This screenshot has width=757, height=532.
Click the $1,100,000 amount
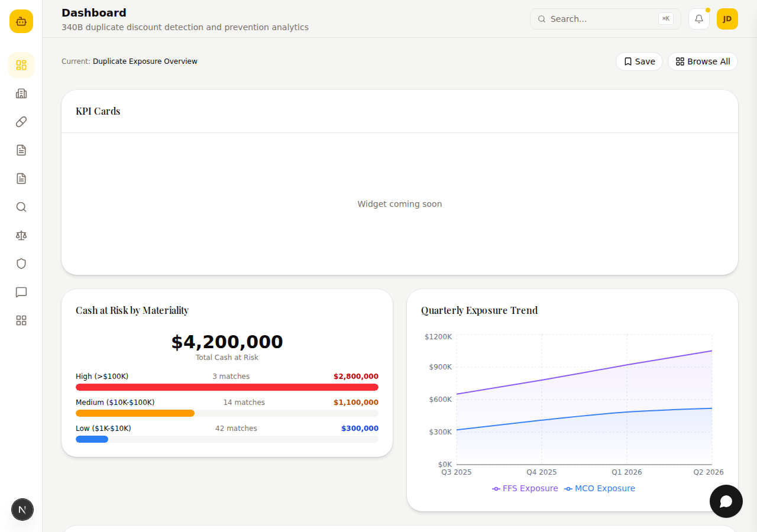pos(356,403)
